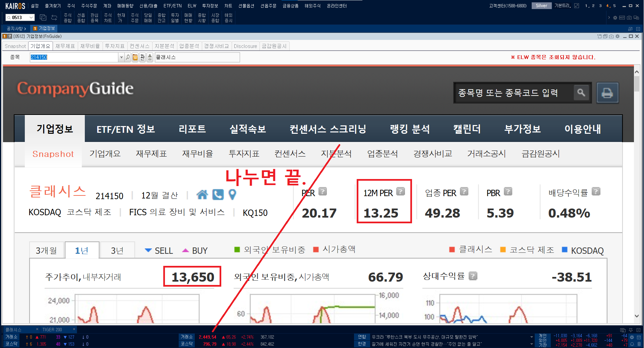This screenshot has height=348, width=644.
Task: Click the help icon next to PBR
Action: click(508, 191)
